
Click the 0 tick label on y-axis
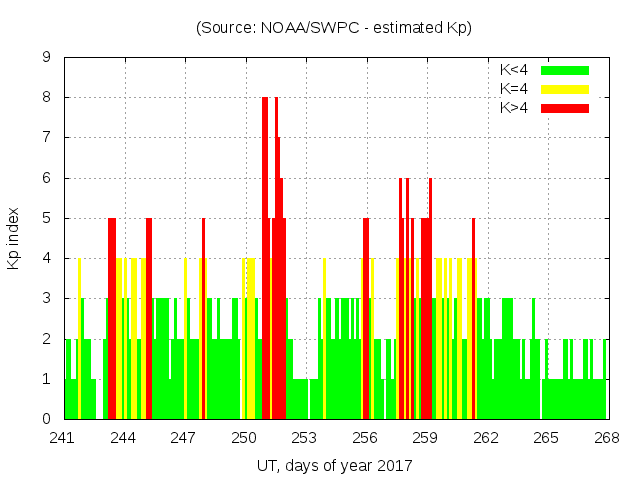click(46, 419)
